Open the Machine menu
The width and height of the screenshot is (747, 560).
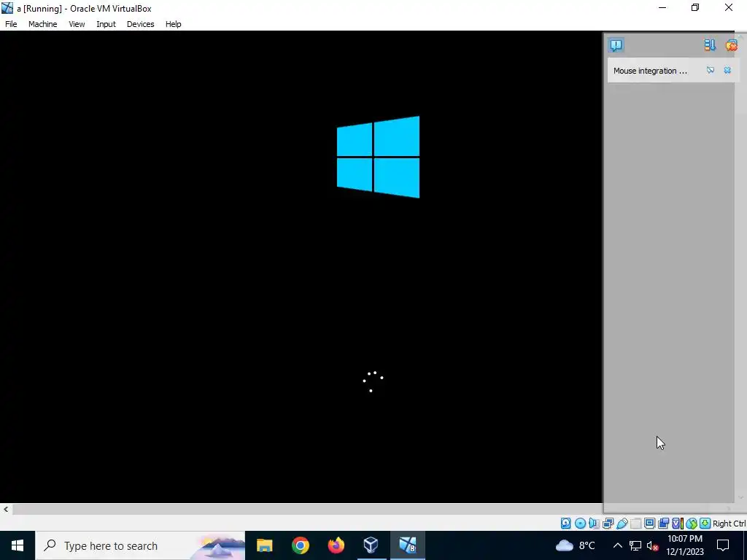(x=43, y=24)
